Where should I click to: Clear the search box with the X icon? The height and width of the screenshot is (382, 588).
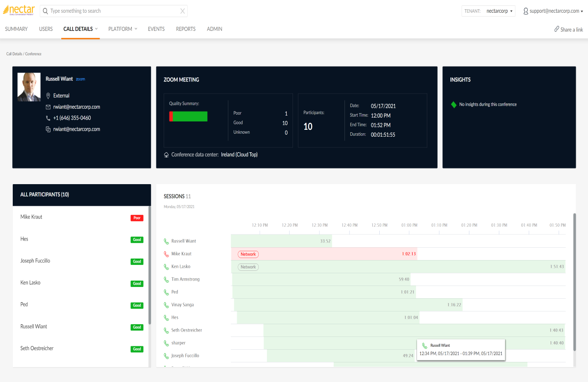click(x=182, y=11)
